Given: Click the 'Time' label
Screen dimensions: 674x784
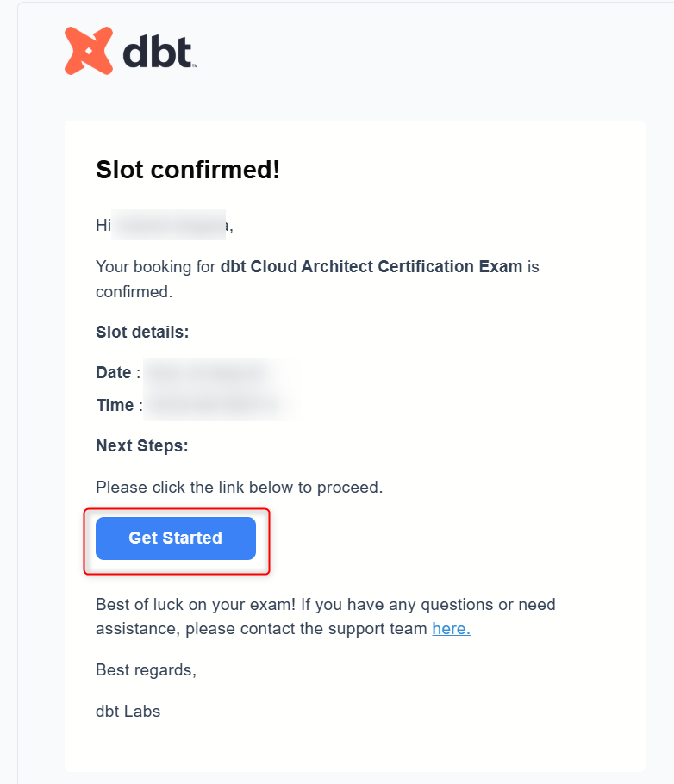Looking at the screenshot, I should click(115, 405).
